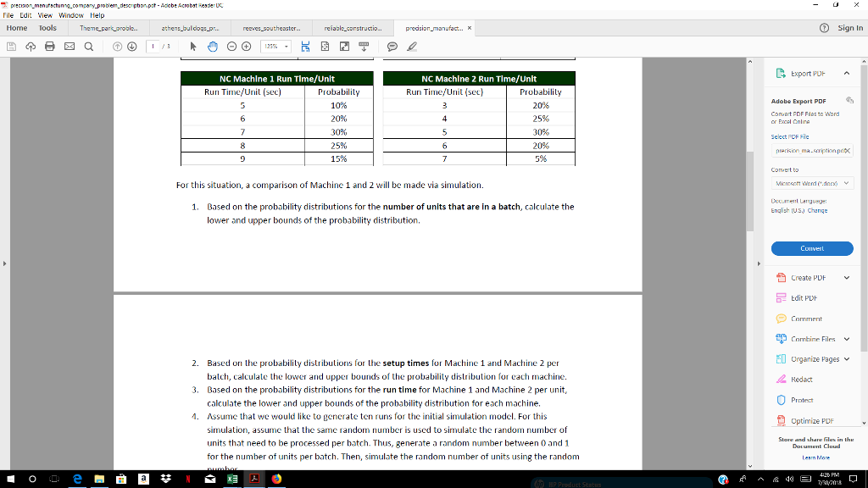
Task: Open the Comment speech bubble tool
Action: coord(391,47)
